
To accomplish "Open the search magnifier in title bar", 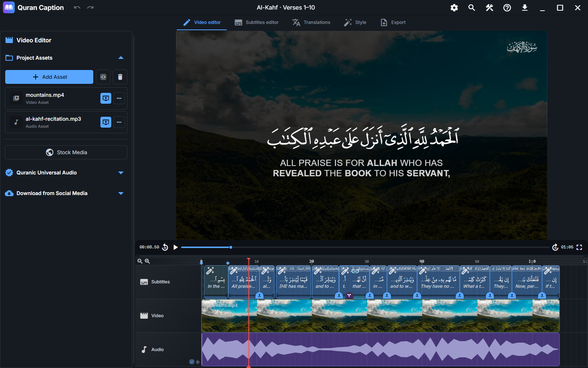I will pyautogui.click(x=472, y=8).
